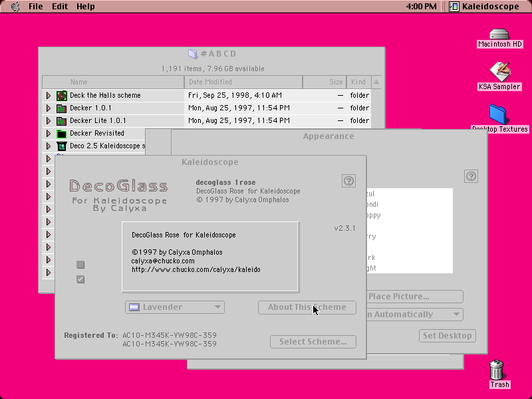Select the Macintosh HD drive icon
The image size is (532, 399).
click(x=499, y=35)
